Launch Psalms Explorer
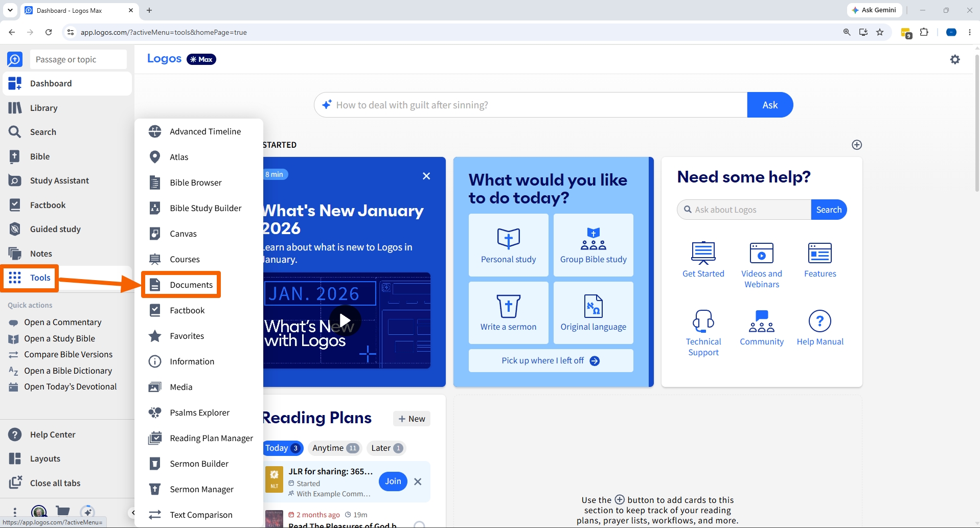The image size is (980, 528). (x=199, y=412)
